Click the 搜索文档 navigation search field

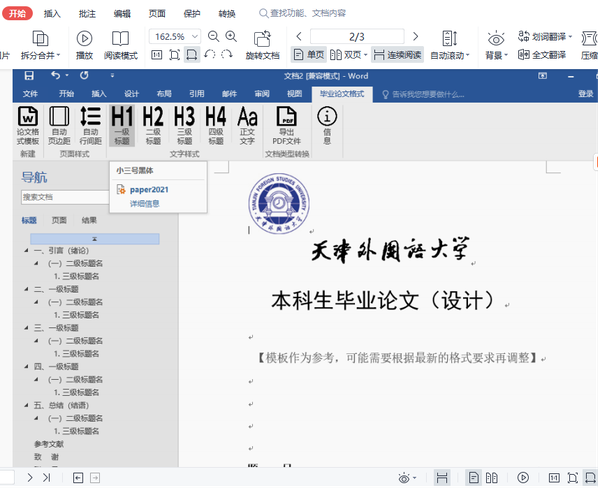point(60,197)
